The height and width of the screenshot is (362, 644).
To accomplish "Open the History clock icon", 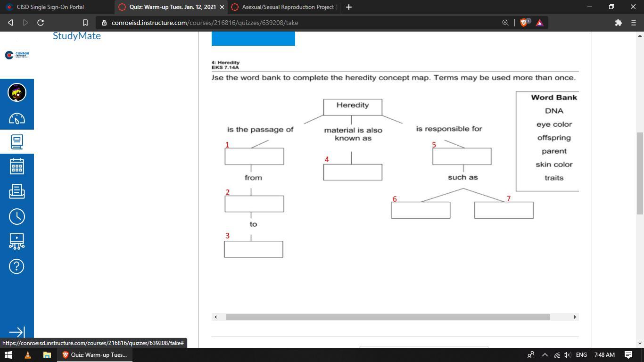I will [x=17, y=216].
